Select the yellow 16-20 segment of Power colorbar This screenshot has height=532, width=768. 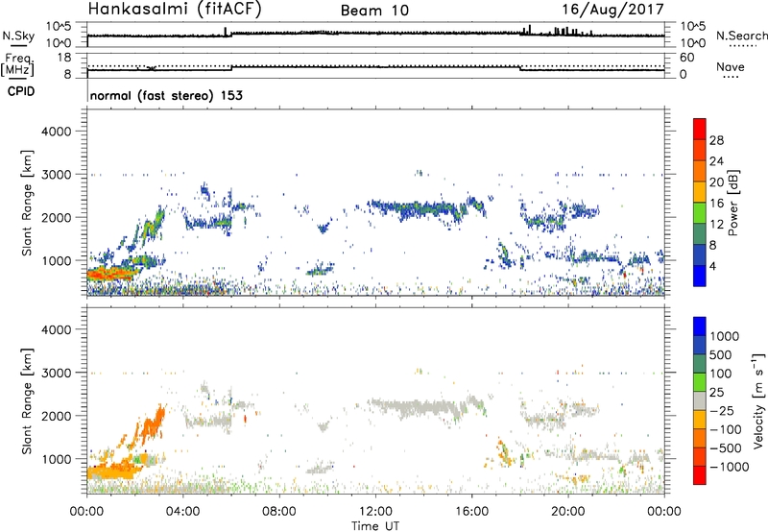click(700, 191)
